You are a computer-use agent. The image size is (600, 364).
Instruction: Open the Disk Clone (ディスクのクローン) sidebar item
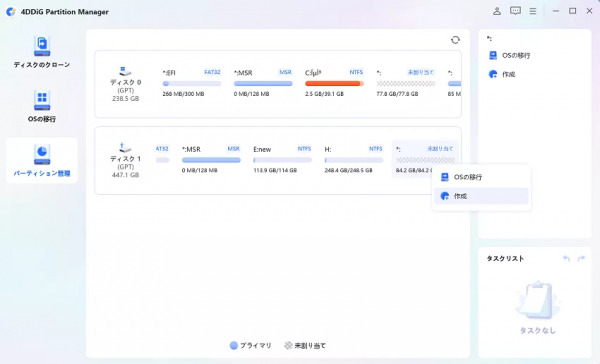[x=42, y=53]
